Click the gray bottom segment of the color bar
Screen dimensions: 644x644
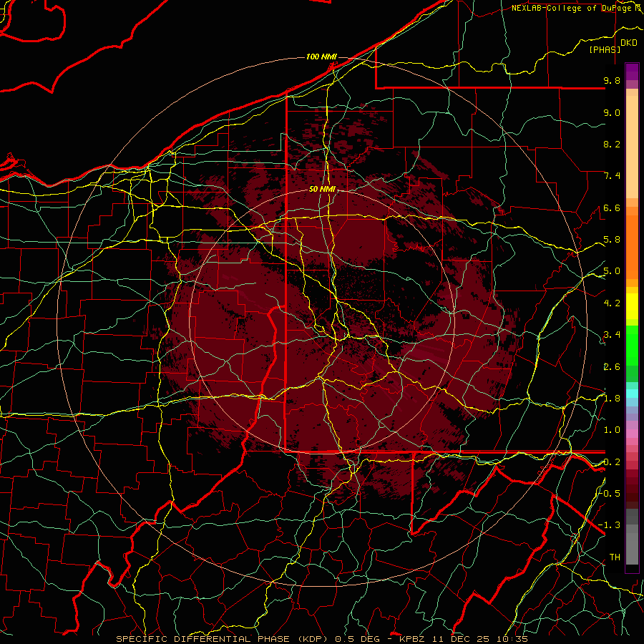(632, 548)
